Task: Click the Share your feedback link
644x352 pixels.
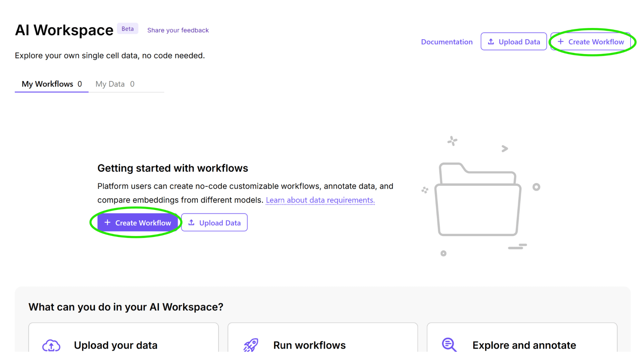Action: click(178, 30)
